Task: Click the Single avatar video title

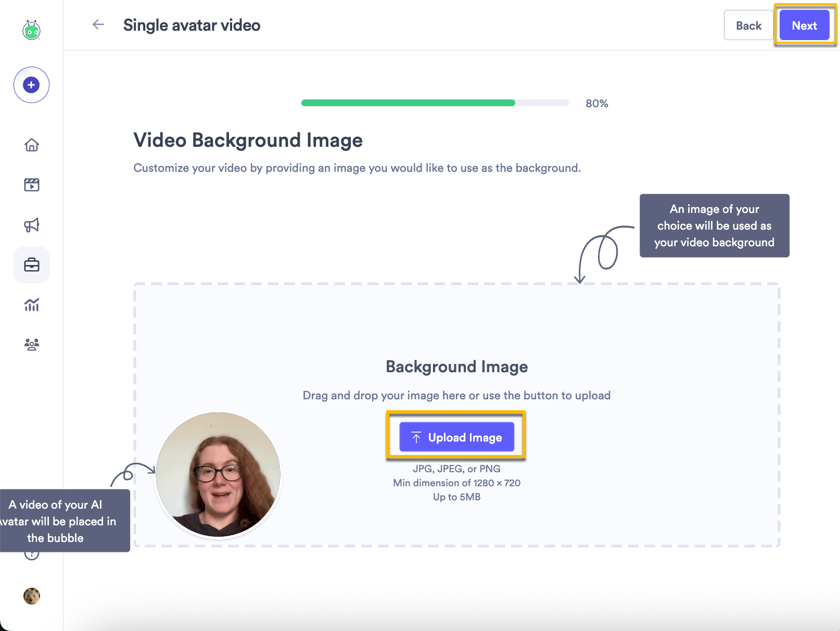Action: 192,25
